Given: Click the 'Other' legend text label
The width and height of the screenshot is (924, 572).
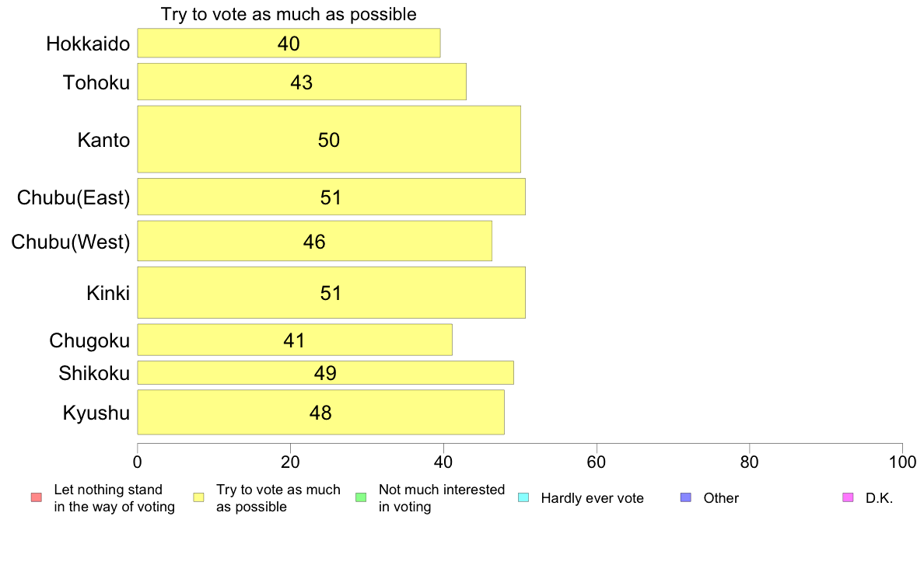Looking at the screenshot, I should coord(721,498).
